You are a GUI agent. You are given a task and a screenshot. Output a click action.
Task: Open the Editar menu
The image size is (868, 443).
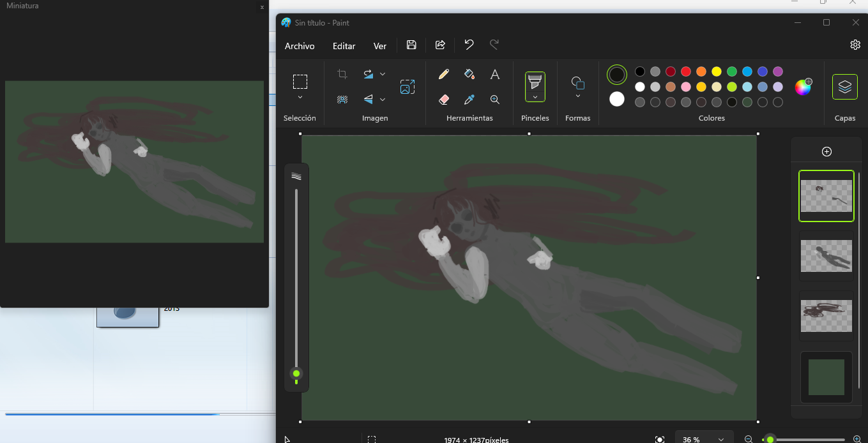(x=344, y=46)
